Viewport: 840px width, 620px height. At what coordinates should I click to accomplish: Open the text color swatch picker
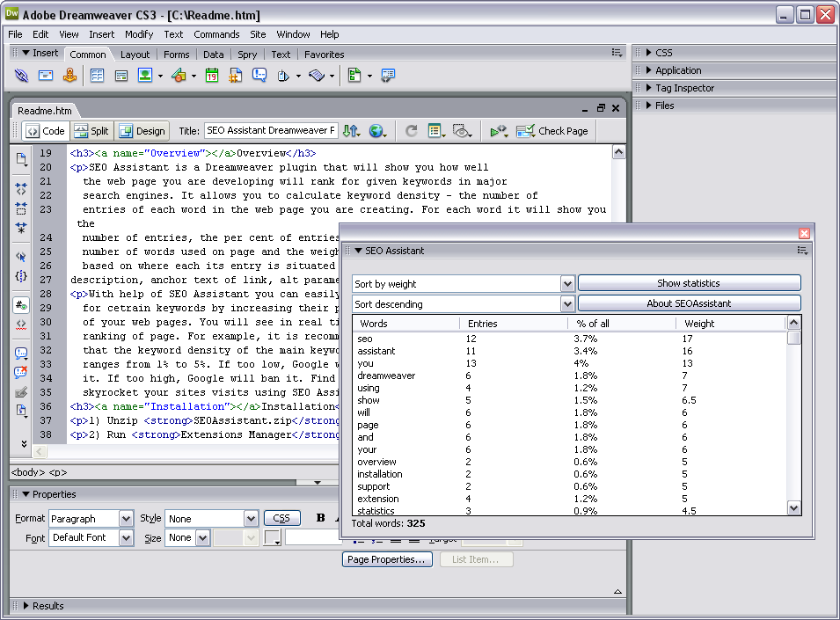pos(273,537)
